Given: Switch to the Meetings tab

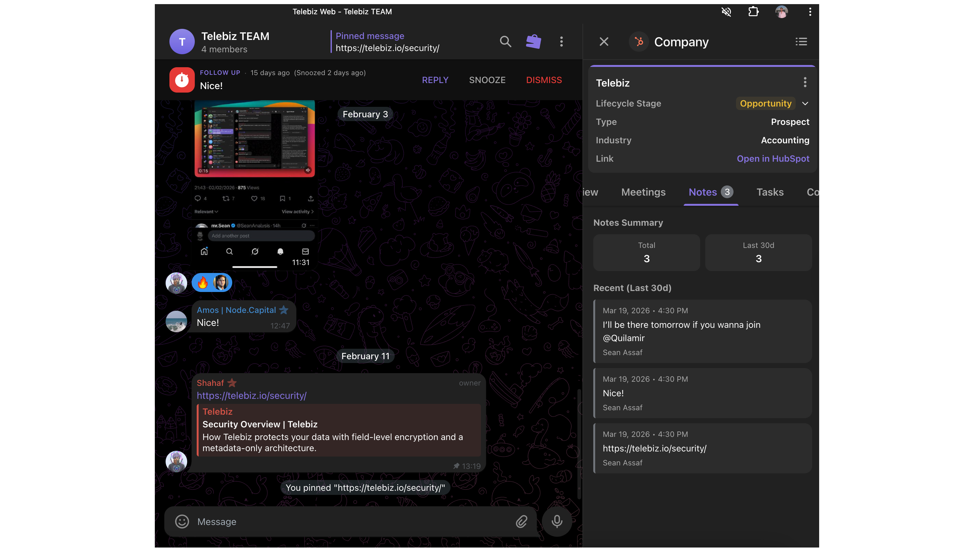Looking at the screenshot, I should [x=643, y=192].
